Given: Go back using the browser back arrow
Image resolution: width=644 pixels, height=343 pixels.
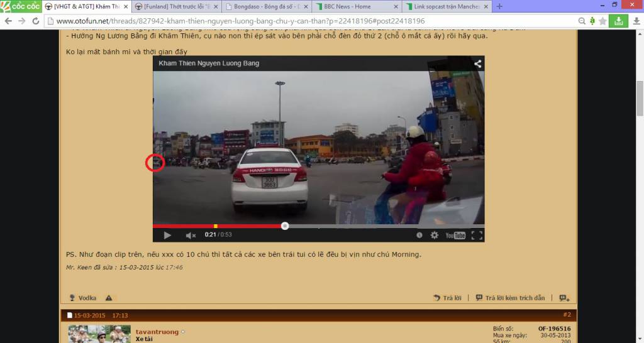Looking at the screenshot, I should point(8,21).
